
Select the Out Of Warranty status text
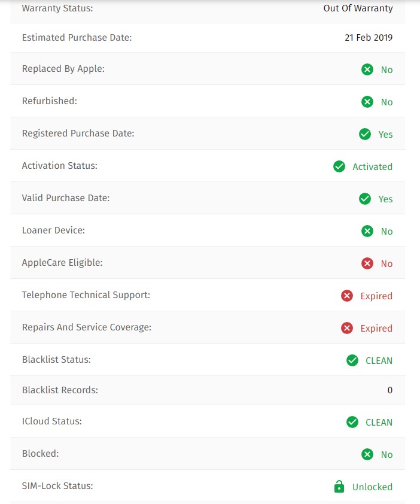pos(358,8)
